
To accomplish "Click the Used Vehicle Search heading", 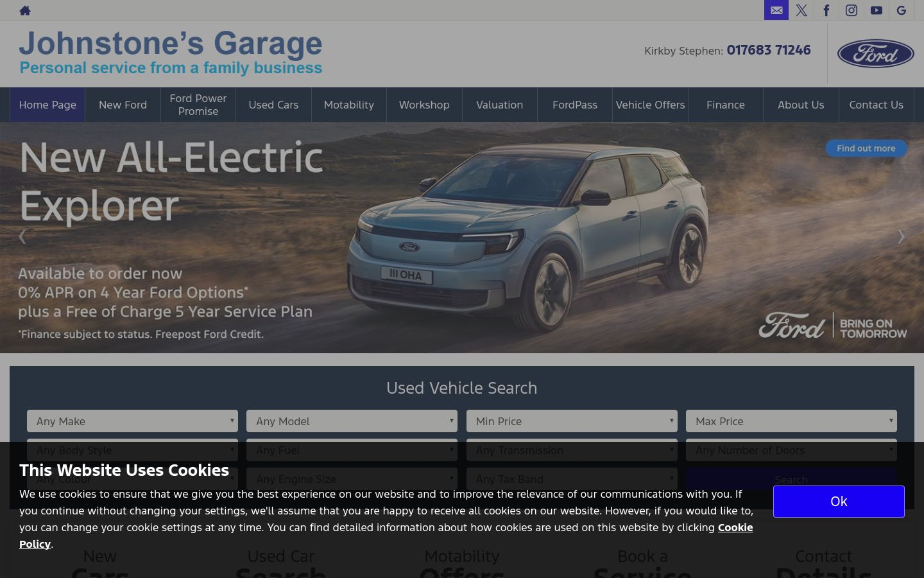I will [x=462, y=388].
